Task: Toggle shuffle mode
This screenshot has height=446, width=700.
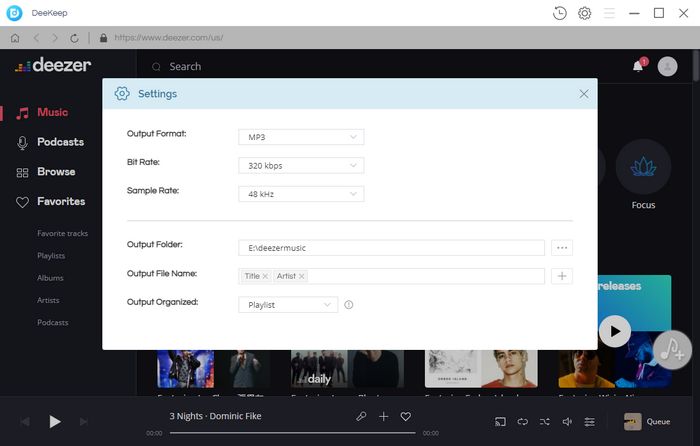Action: point(545,422)
